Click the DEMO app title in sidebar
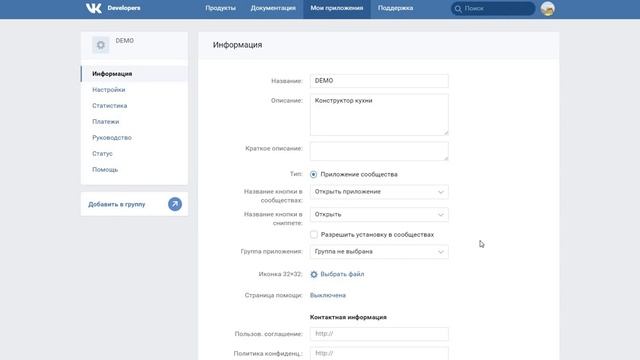This screenshot has height=360, width=640. tap(124, 40)
